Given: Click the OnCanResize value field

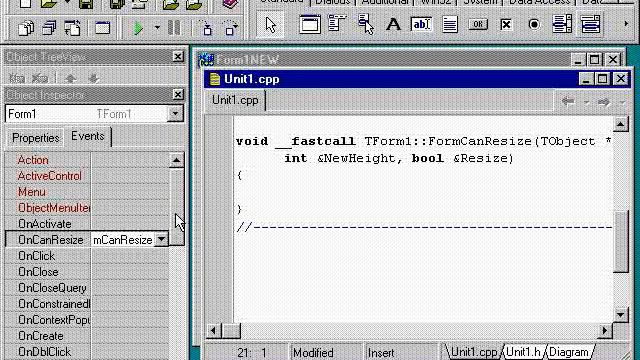Looking at the screenshot, I should pos(123,240).
